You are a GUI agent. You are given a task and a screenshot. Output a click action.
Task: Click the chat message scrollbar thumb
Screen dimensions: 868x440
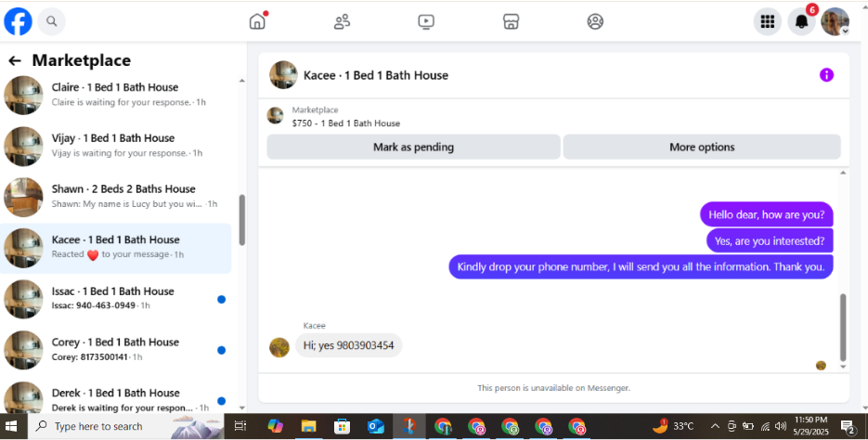(x=843, y=328)
